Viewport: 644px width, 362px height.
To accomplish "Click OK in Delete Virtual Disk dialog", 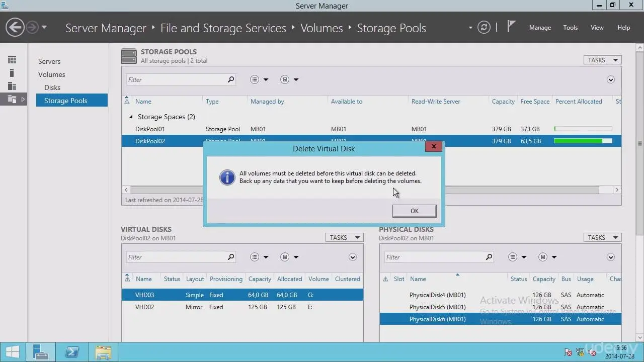I will pyautogui.click(x=414, y=211).
